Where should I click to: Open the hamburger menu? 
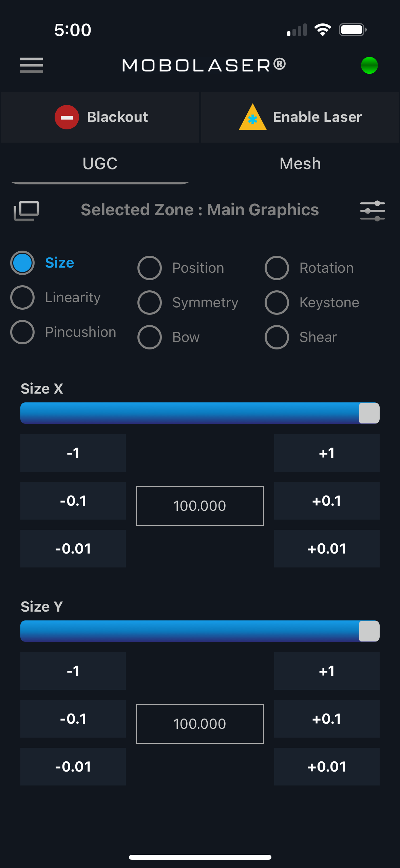[31, 65]
